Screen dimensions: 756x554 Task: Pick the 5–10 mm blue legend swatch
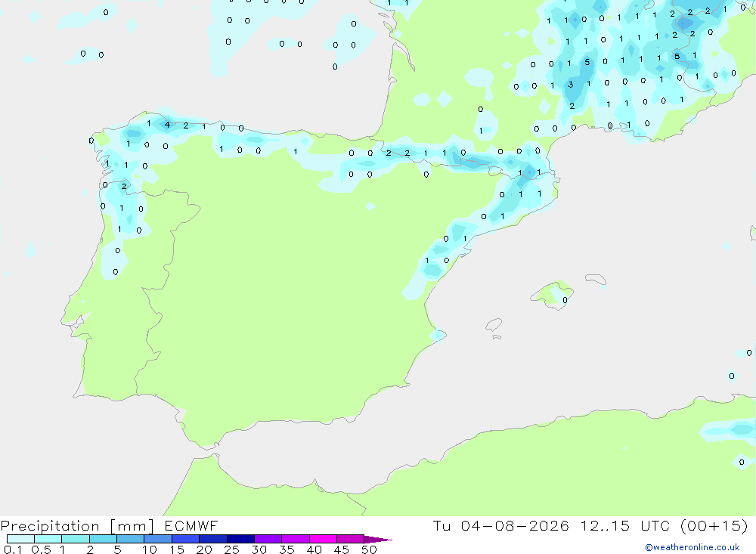pyautogui.click(x=131, y=539)
